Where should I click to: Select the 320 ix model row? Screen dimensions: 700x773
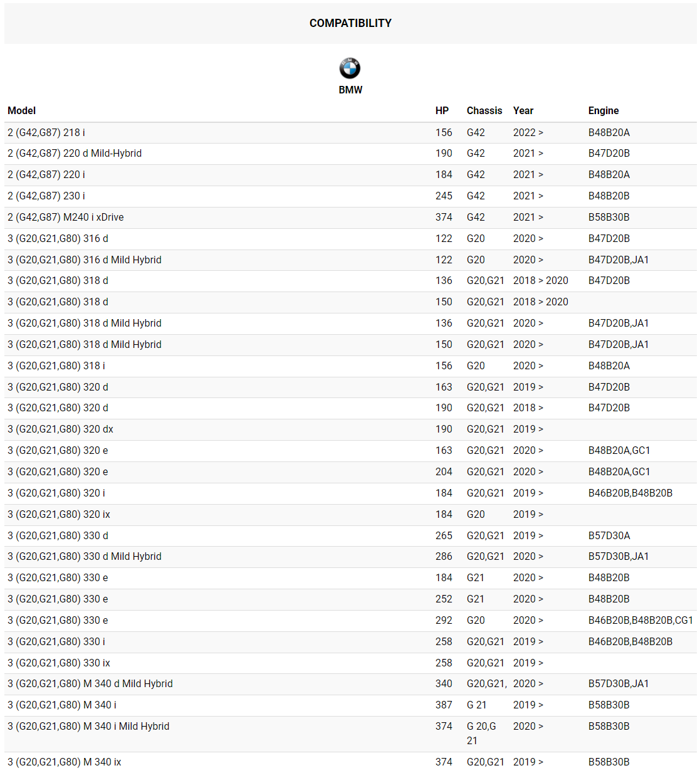click(350, 514)
